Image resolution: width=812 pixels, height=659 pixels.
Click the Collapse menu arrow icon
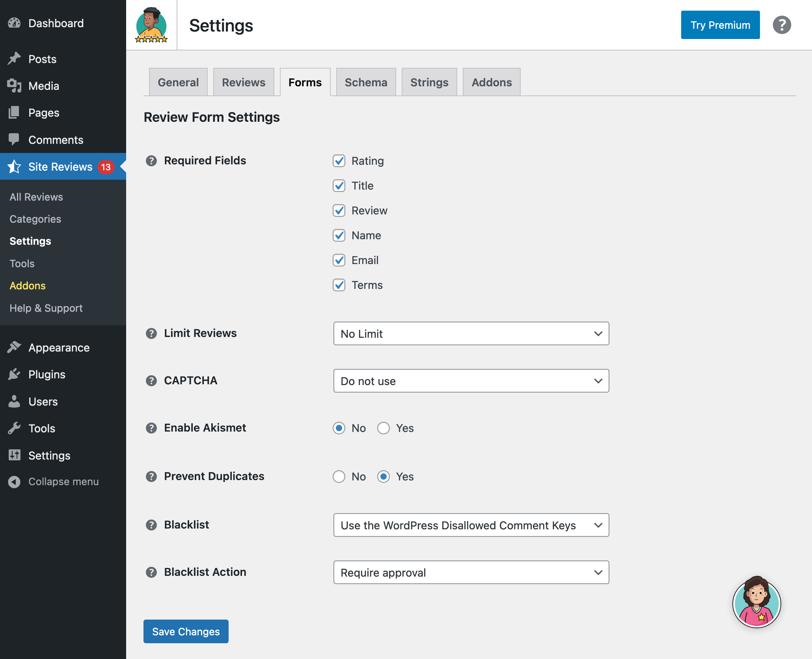point(14,482)
